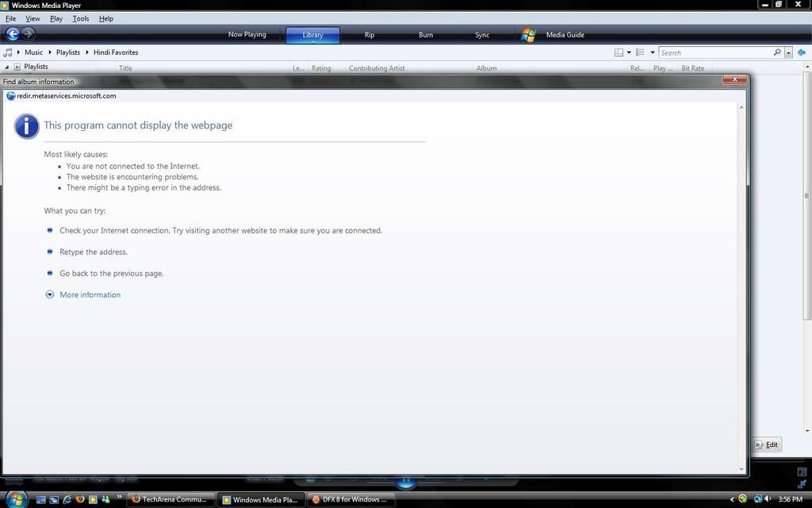
Task: Click Switch between windows quick launch icon
Action: pos(54,500)
